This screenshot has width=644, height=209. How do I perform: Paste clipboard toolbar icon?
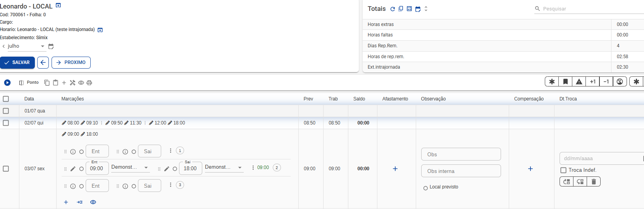pyautogui.click(x=55, y=83)
